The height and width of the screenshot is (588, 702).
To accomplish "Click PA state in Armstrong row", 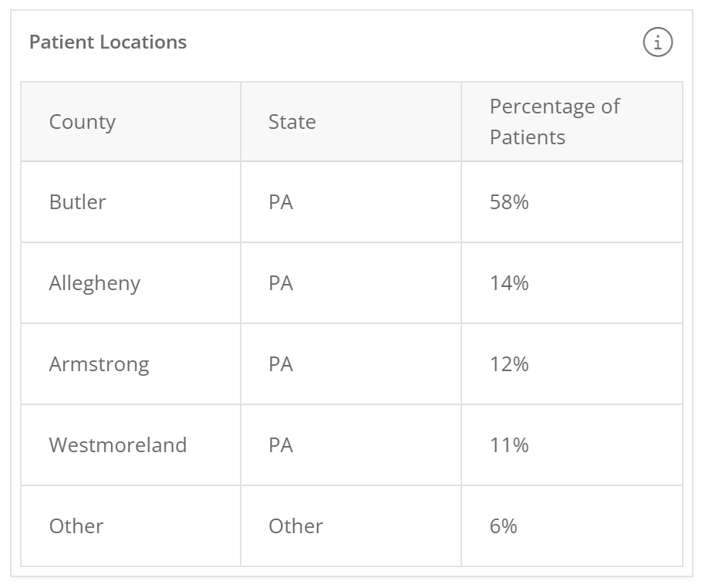I will pyautogui.click(x=281, y=364).
